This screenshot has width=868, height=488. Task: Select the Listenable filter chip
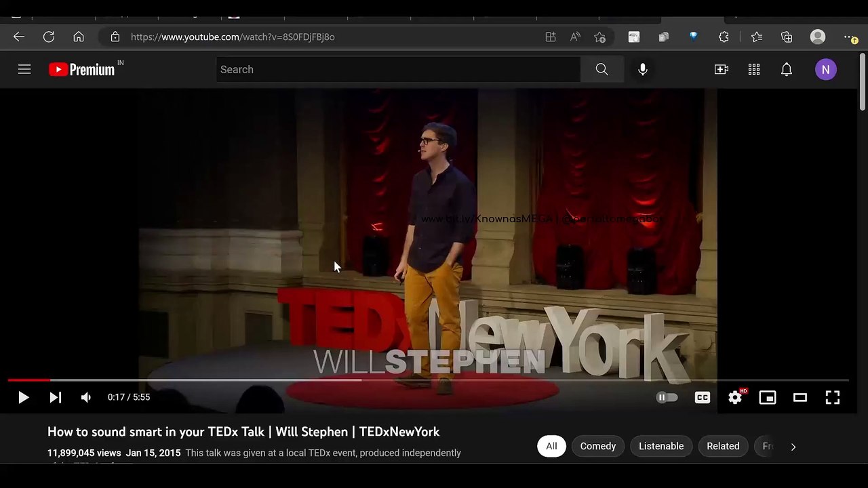click(x=661, y=446)
